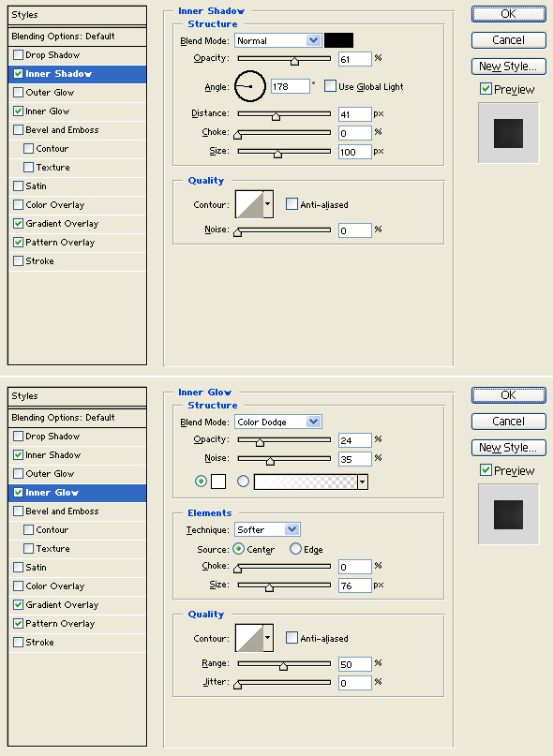
Task: Click New Style in the Inner Glow dialog
Action: click(509, 448)
